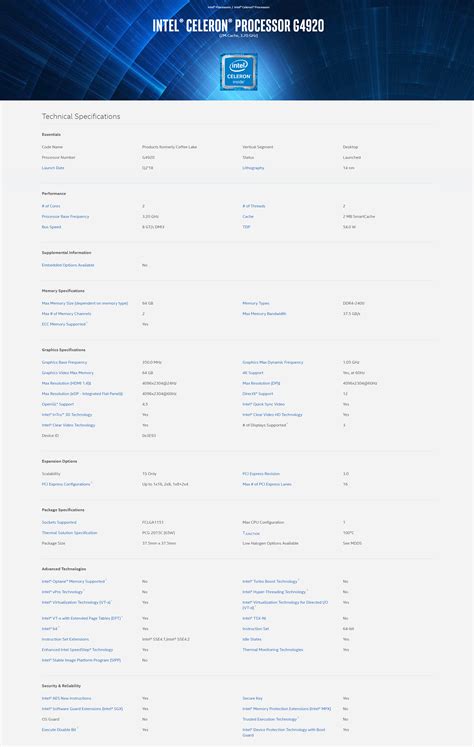The width and height of the screenshot is (474, 747).
Task: Click the PCI Express Configurations link
Action: (x=66, y=484)
